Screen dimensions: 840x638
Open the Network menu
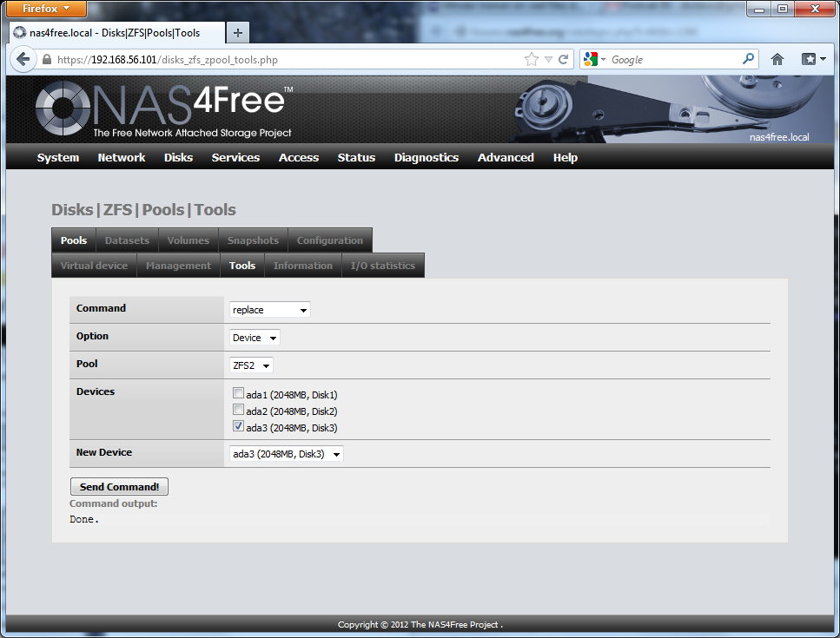122,157
